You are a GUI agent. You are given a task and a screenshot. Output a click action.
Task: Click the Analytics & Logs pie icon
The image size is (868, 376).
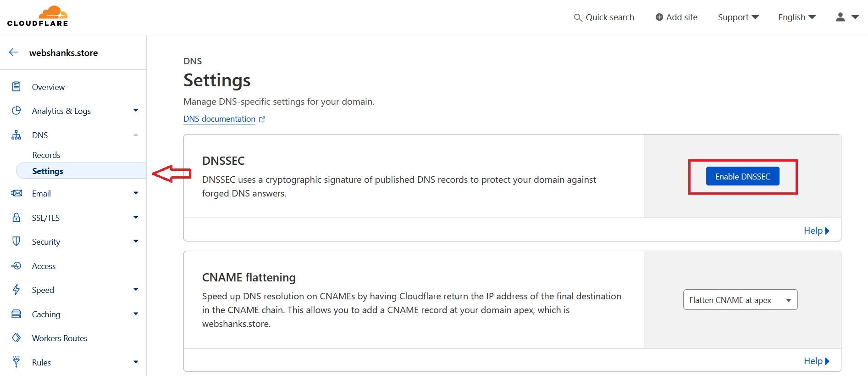click(17, 111)
